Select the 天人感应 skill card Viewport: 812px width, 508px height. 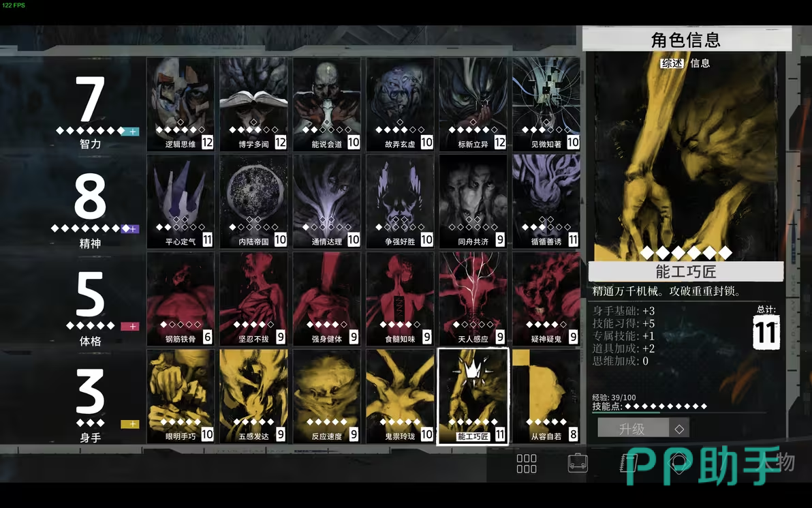click(x=473, y=299)
